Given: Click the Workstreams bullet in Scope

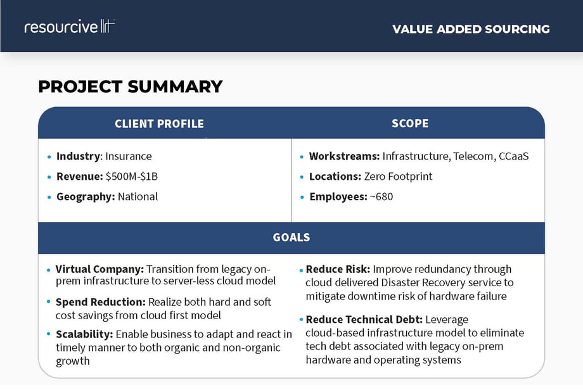Looking at the screenshot, I should pyautogui.click(x=418, y=156).
